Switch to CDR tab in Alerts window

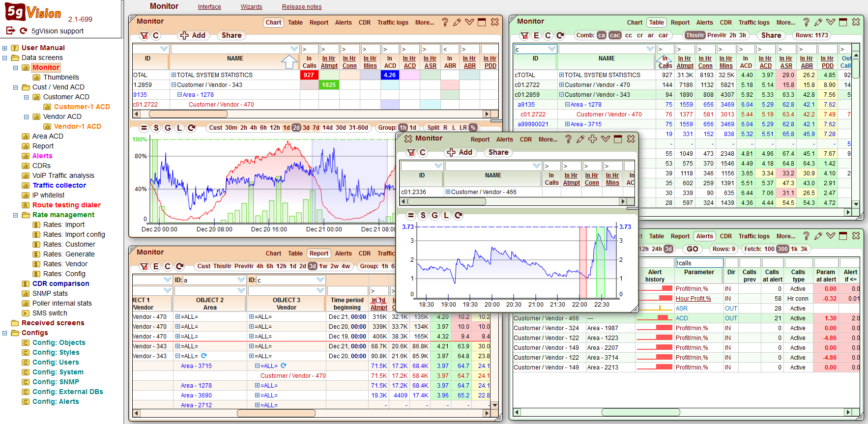[726, 236]
